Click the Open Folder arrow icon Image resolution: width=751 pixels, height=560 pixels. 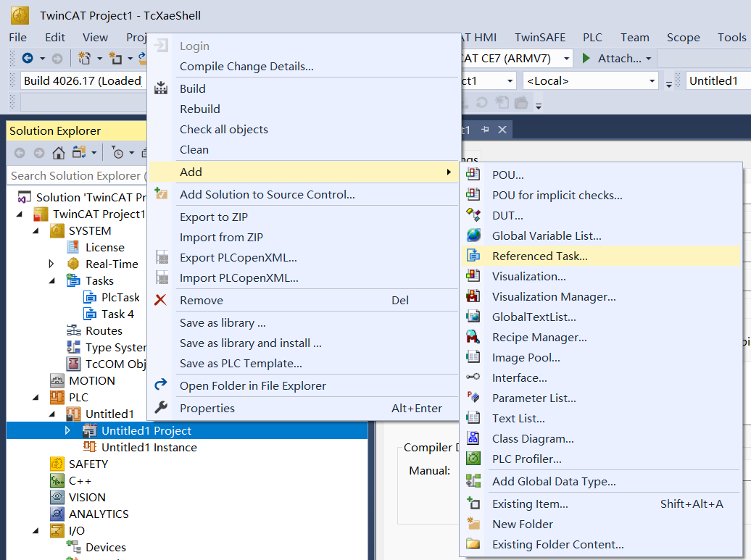coord(161,385)
